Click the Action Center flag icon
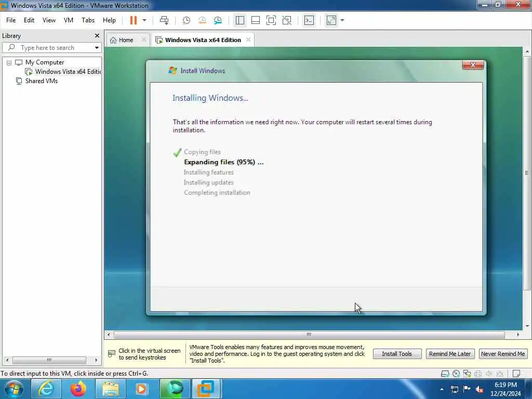Viewport: 532px width, 399px height. click(x=467, y=389)
